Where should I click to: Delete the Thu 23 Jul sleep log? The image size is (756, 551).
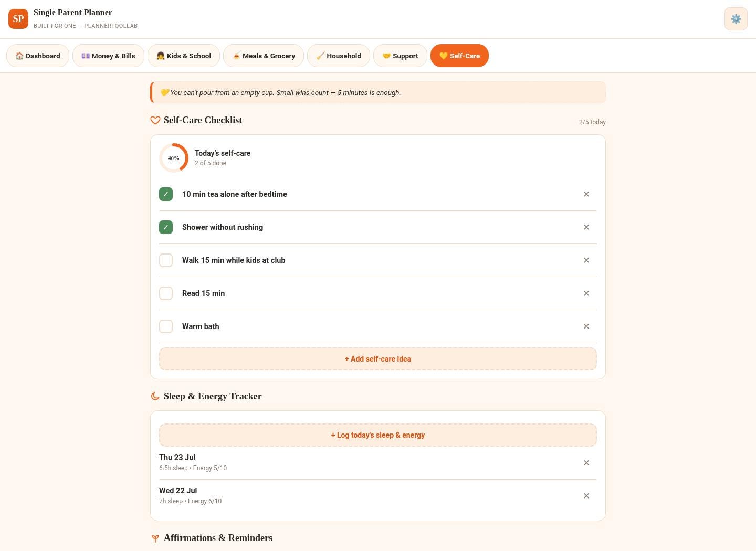point(586,463)
